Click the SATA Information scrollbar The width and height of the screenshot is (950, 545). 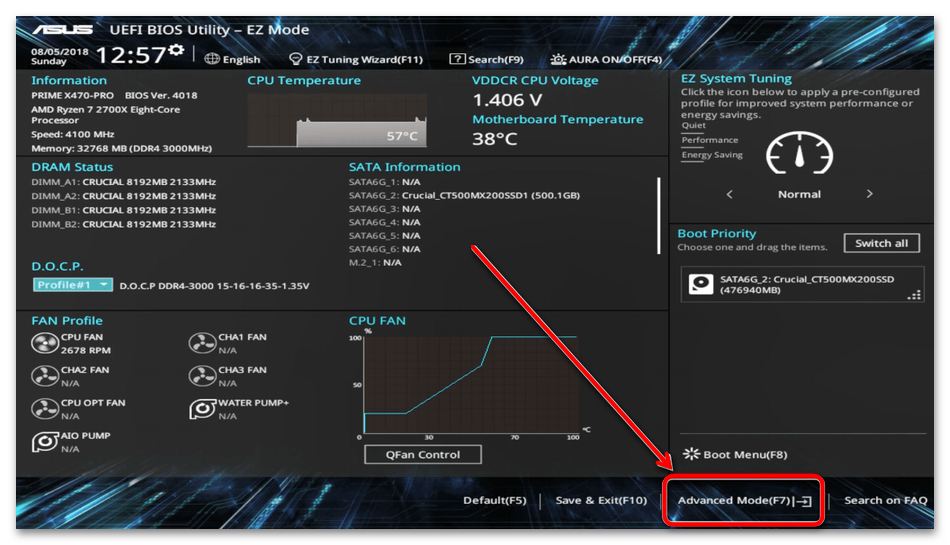(x=659, y=216)
